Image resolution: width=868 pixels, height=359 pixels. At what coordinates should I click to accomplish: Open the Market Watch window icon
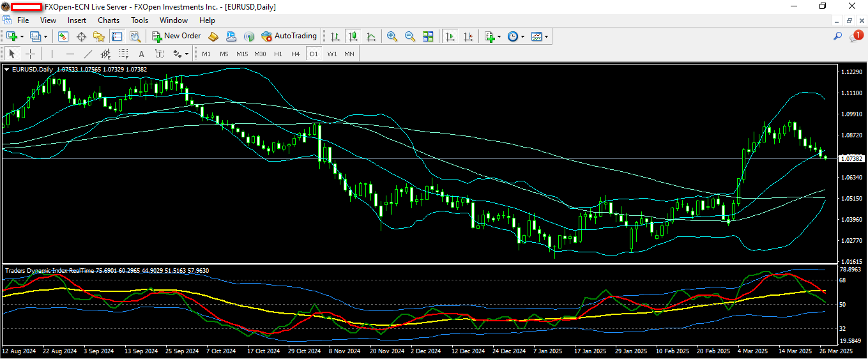pyautogui.click(x=63, y=36)
